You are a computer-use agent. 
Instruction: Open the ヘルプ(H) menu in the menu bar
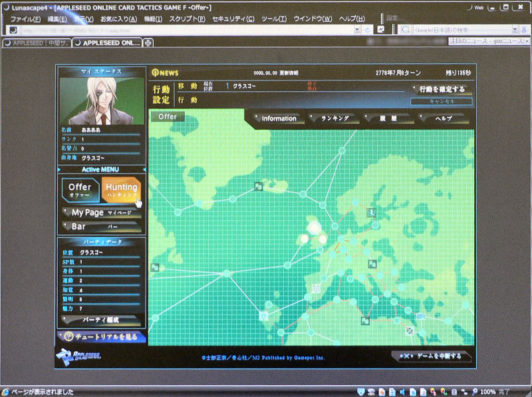[352, 19]
